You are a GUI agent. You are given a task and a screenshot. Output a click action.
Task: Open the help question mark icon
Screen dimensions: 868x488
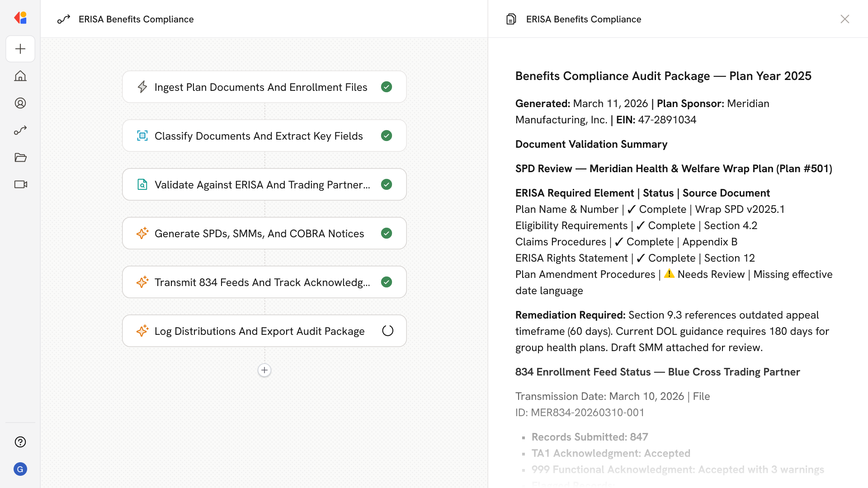click(x=20, y=442)
